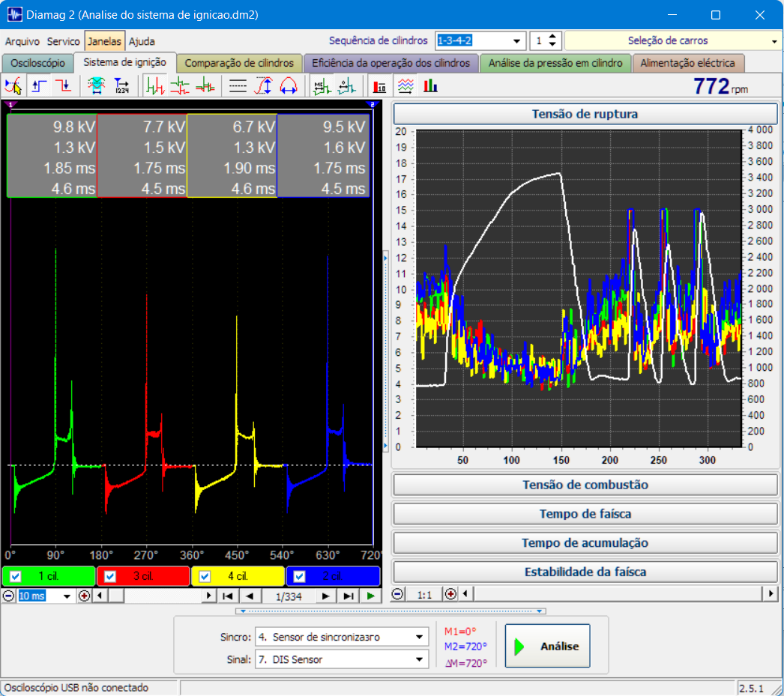Select falling edge trigger icon
Viewport: 784px width, 696px height.
pos(64,86)
